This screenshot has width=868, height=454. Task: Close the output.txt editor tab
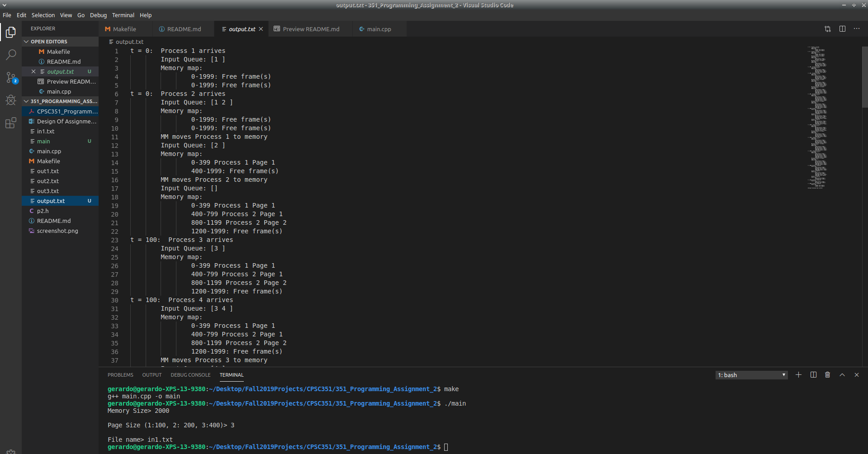(x=261, y=29)
